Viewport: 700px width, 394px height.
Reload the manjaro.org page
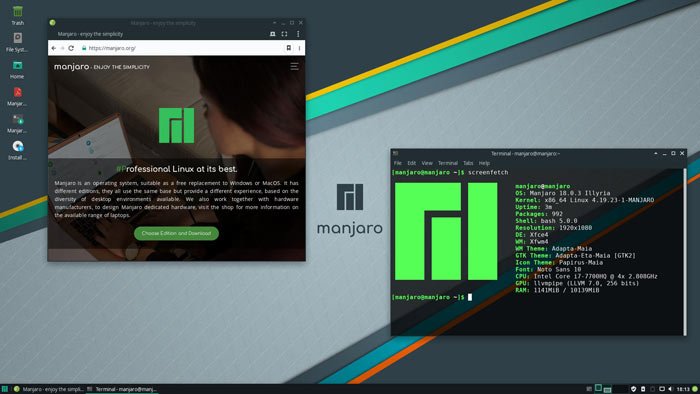[71, 48]
